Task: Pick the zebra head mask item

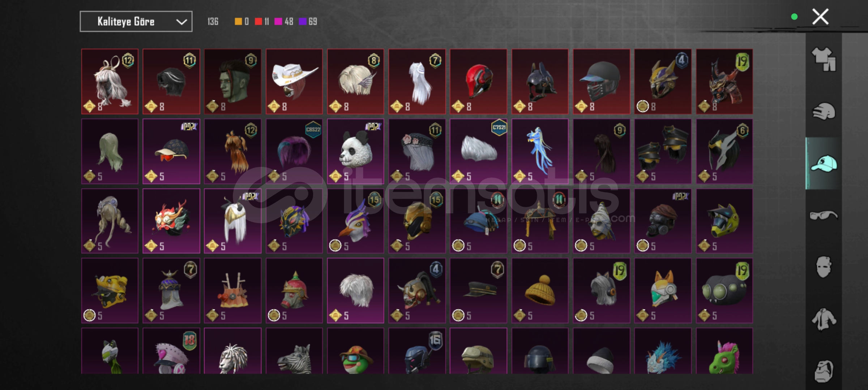Action: [x=294, y=351]
